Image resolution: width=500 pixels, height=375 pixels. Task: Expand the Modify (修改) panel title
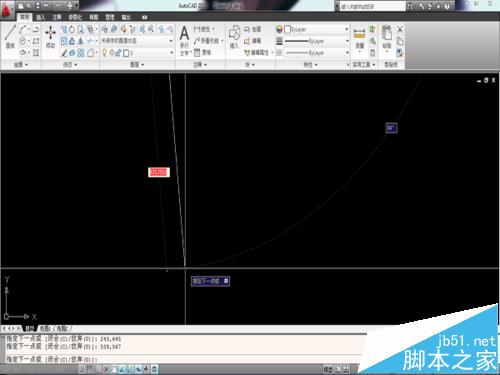pos(70,65)
